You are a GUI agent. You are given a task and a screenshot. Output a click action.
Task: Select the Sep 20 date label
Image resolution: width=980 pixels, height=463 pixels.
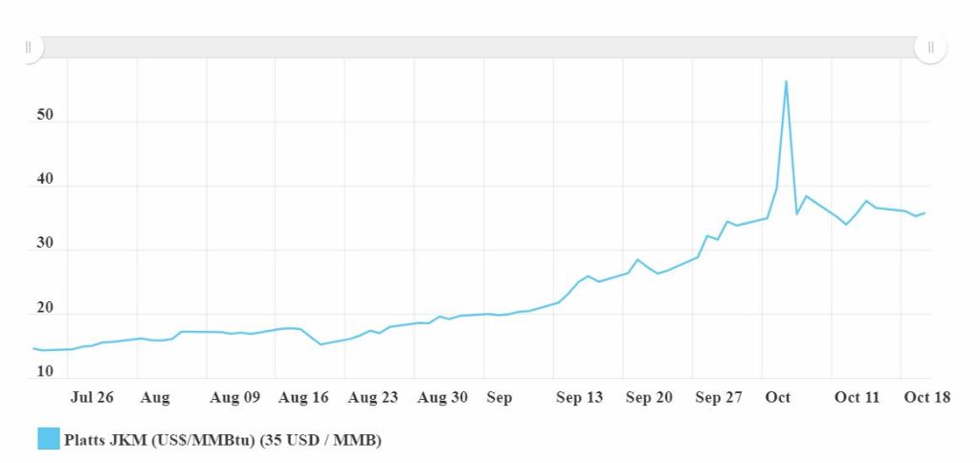649,398
